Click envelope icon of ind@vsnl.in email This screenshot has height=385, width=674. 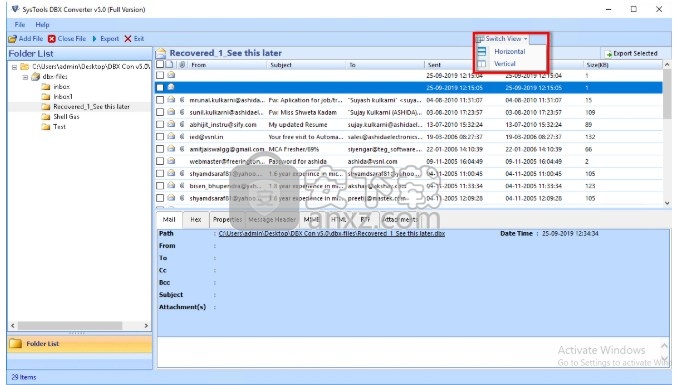tap(171, 137)
